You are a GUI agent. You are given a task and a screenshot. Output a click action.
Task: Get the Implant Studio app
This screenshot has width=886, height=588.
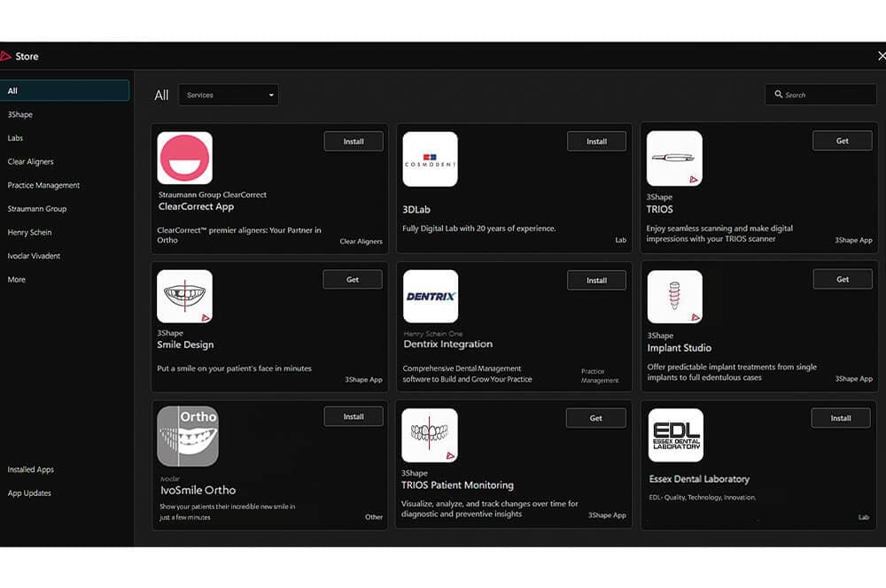(x=843, y=280)
